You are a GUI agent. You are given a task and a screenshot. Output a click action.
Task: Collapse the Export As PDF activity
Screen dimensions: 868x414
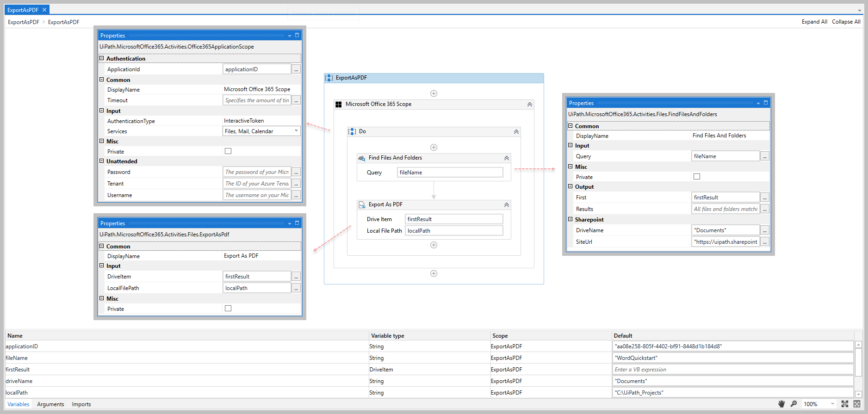[507, 204]
